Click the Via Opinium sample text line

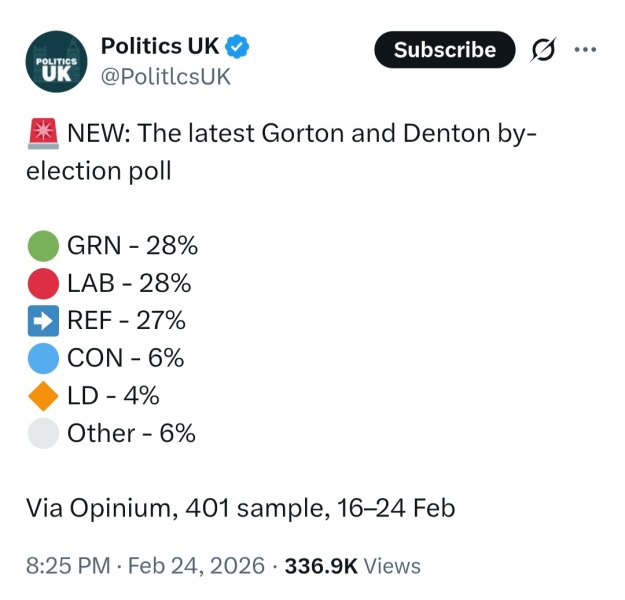[x=240, y=508]
